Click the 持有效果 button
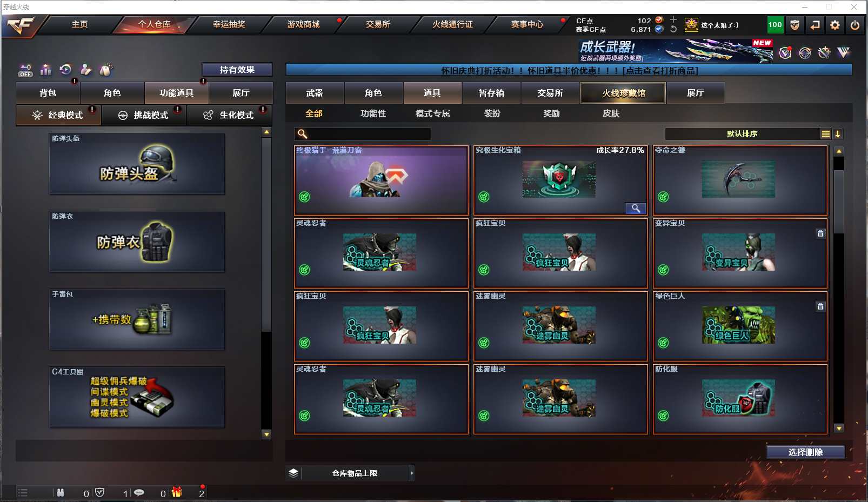868x502 pixels. tap(237, 70)
